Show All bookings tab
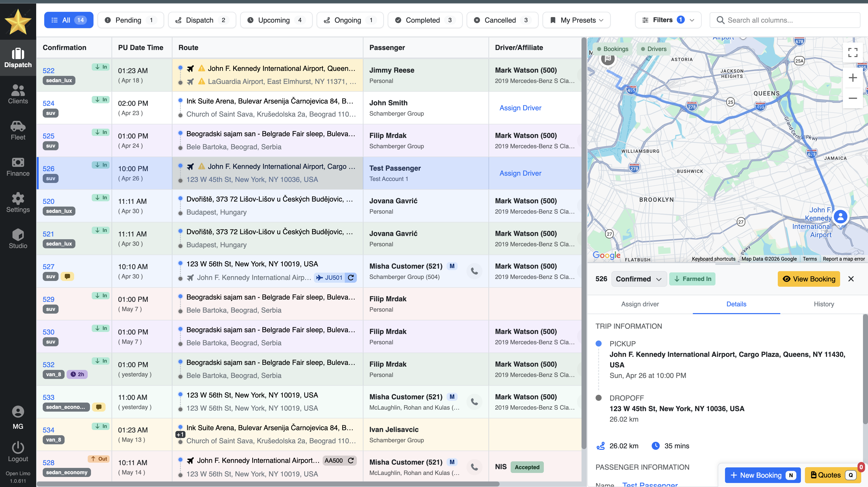The width and height of the screenshot is (868, 487). [x=69, y=20]
